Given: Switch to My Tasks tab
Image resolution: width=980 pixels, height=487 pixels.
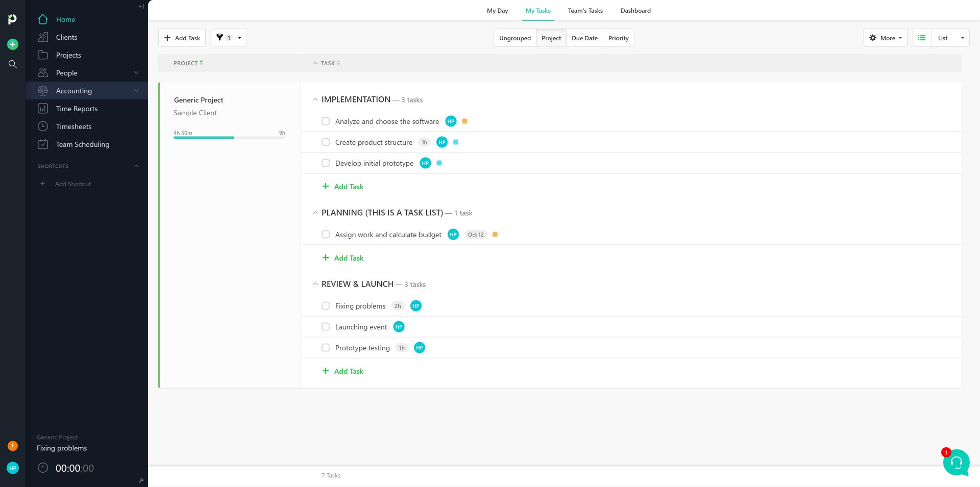Looking at the screenshot, I should pyautogui.click(x=538, y=11).
